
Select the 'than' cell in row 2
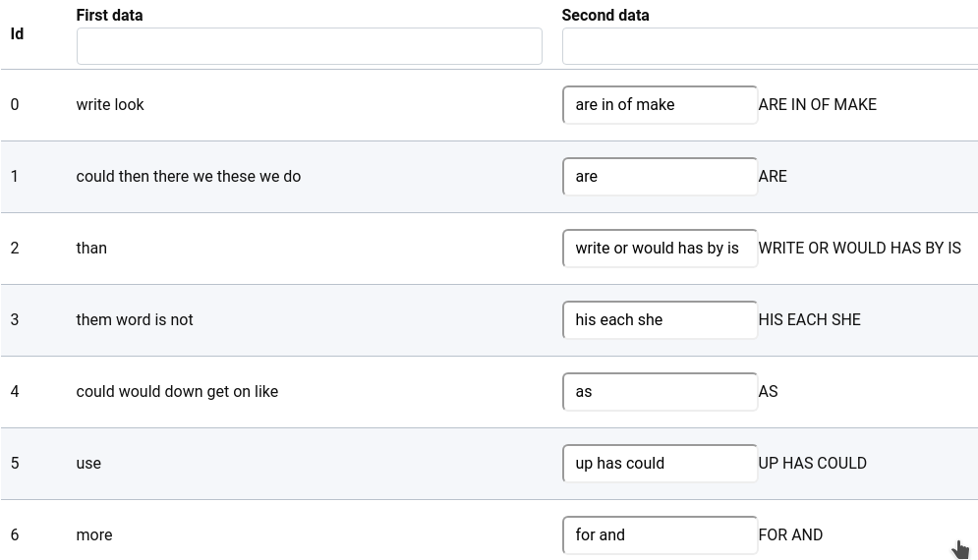point(91,249)
